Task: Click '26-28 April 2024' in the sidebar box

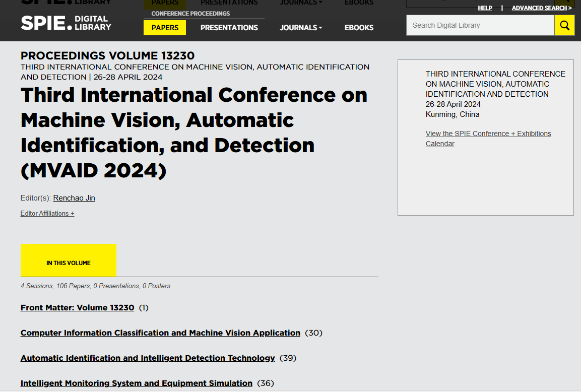Action: [x=453, y=104]
